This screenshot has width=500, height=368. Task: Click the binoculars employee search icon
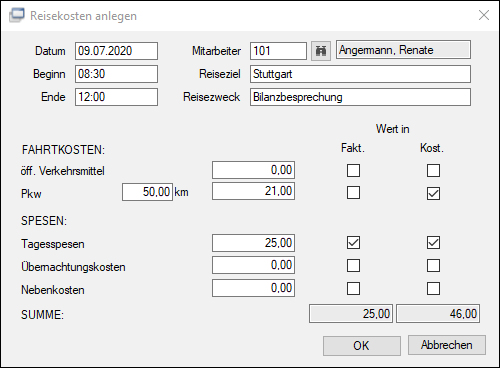(x=321, y=51)
